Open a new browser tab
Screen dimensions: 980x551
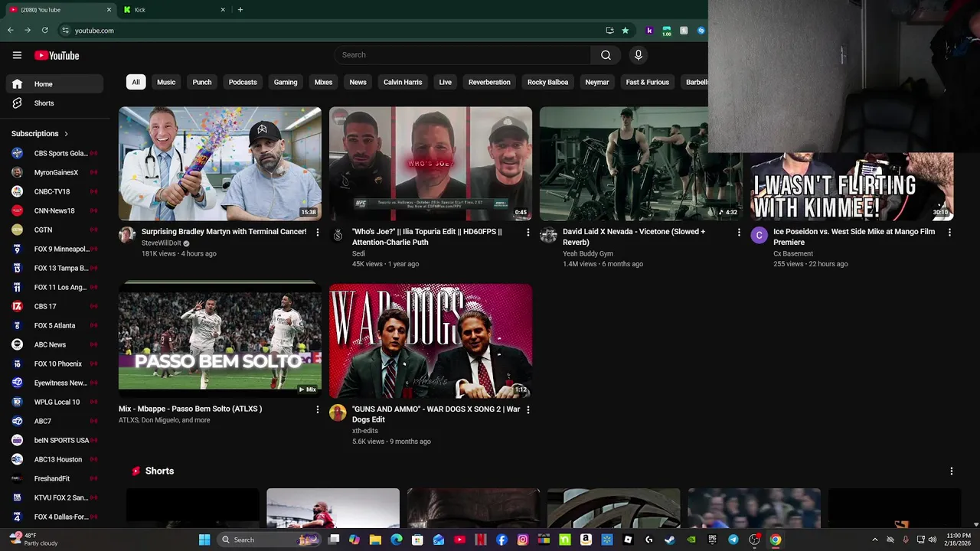pyautogui.click(x=240, y=10)
